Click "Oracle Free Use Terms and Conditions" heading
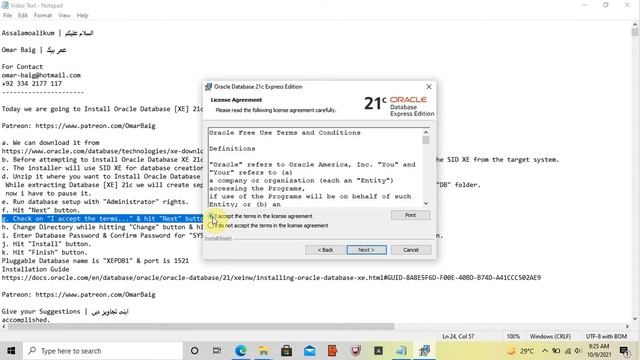The width and height of the screenshot is (640, 360). coord(285,133)
